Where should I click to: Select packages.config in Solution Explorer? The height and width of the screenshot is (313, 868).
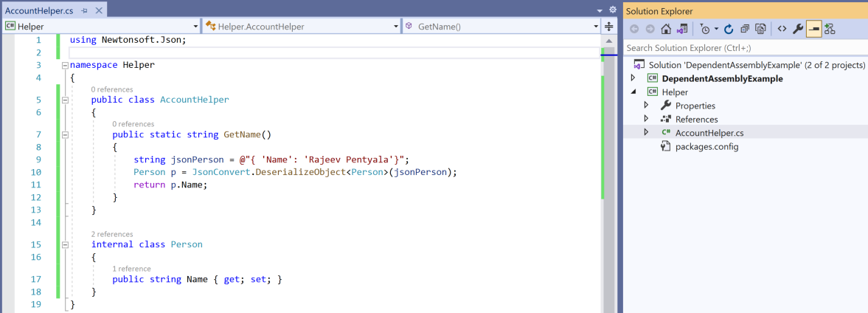(706, 146)
